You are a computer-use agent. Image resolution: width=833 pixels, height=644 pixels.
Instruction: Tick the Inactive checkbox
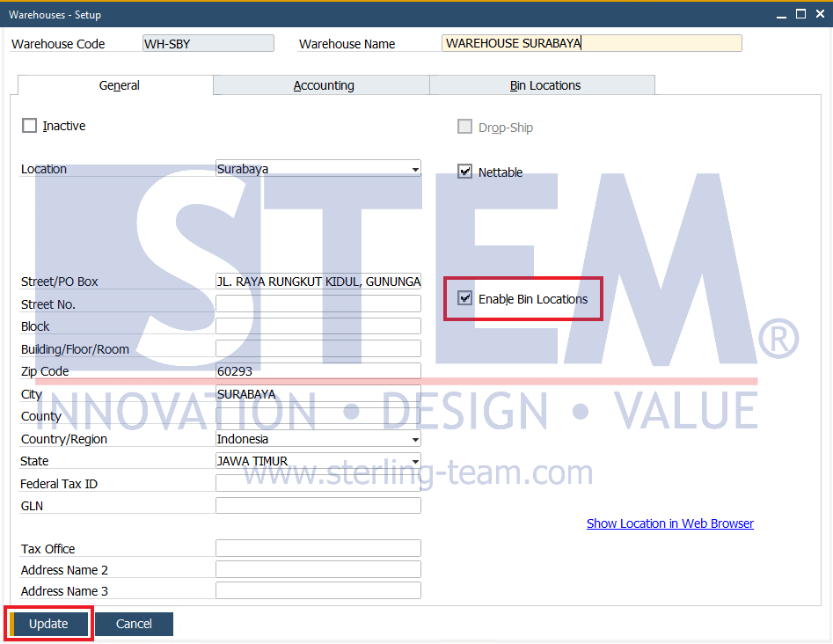[29, 126]
